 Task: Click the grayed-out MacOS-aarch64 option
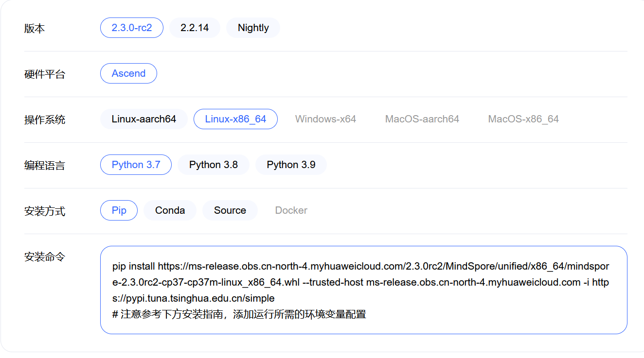click(421, 119)
